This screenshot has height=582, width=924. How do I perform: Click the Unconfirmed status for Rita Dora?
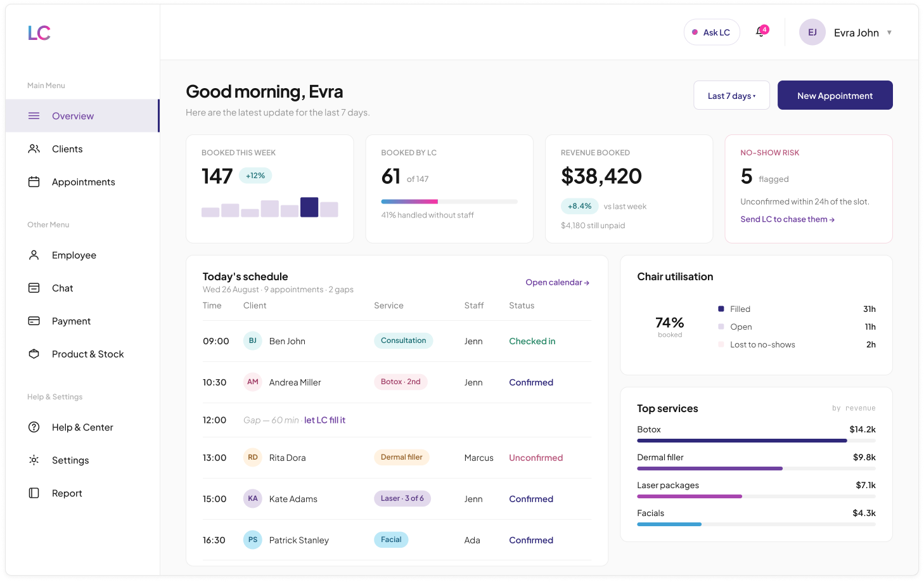536,458
